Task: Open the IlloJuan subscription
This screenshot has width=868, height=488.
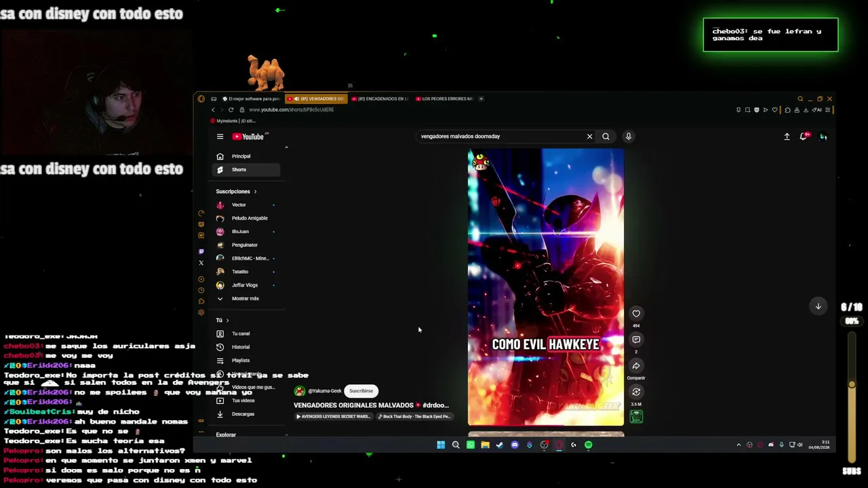Action: [x=246, y=232]
